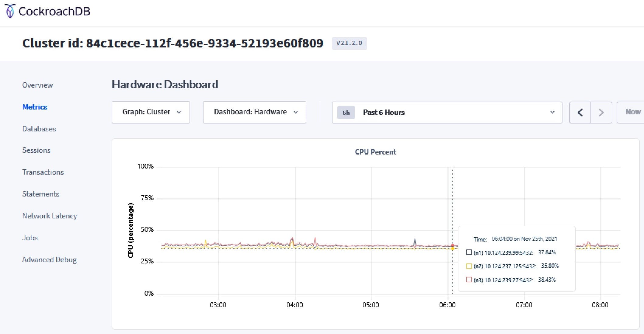Open the Dashboard: Hardware dropdown
Image resolution: width=644 pixels, height=334 pixels.
click(x=254, y=112)
